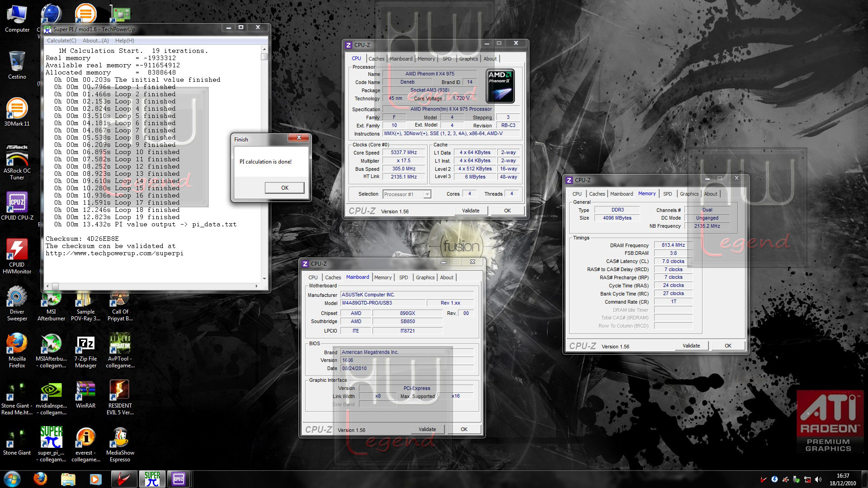Open the Call Of Pripyat benchmark shortcut
Viewport: 868px width, 488px height.
[x=120, y=307]
